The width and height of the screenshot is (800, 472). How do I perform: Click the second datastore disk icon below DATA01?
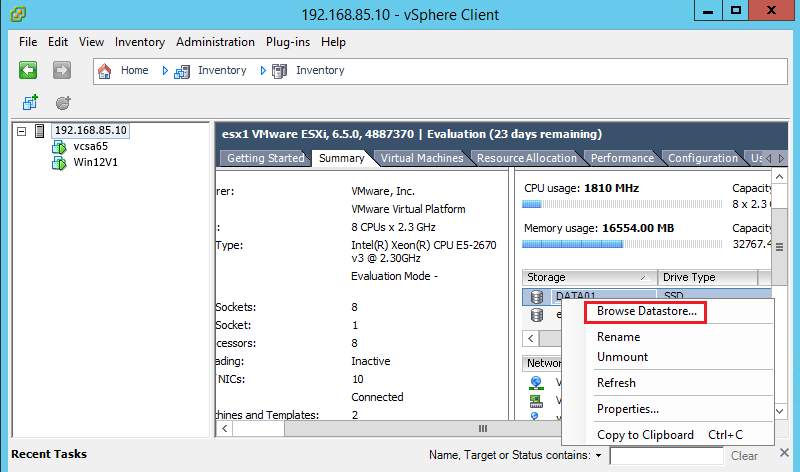point(537,315)
